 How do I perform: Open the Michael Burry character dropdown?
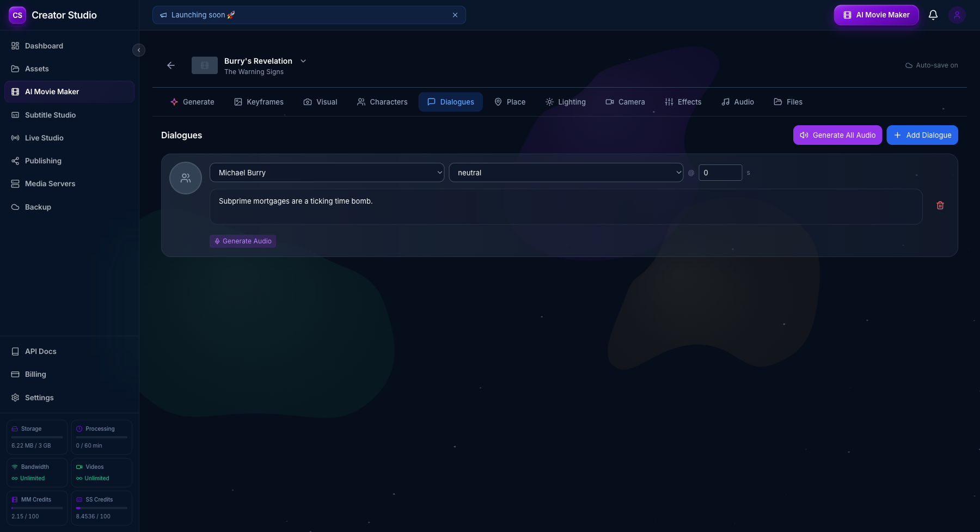pos(327,173)
